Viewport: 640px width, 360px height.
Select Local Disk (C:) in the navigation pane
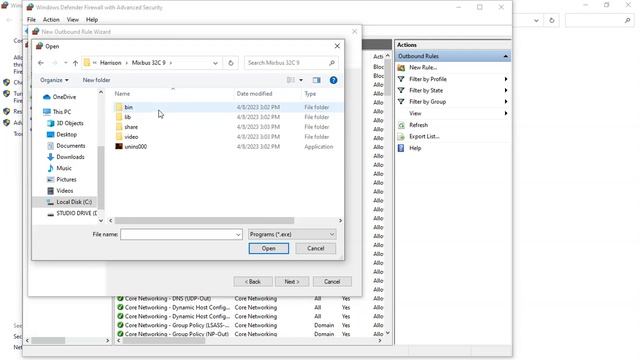coord(73,202)
